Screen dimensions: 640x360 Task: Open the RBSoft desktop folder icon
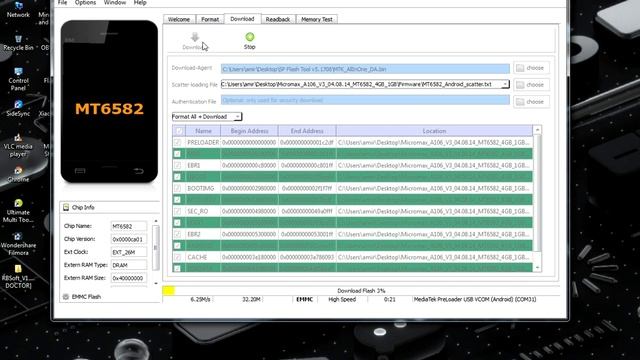[18, 269]
